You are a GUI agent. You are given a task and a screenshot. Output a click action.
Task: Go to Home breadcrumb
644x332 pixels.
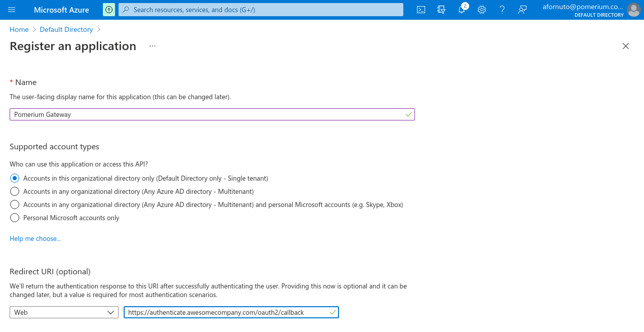19,30
